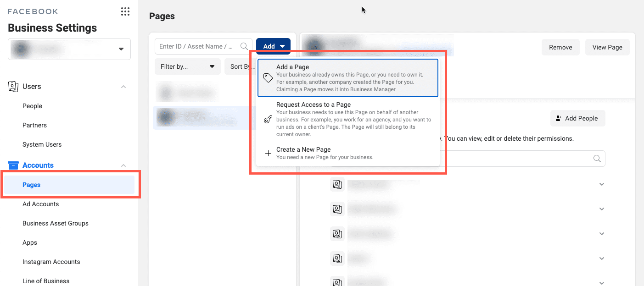Collapse the Accounts section chevron
Screen dimensions: 644x286
123,165
